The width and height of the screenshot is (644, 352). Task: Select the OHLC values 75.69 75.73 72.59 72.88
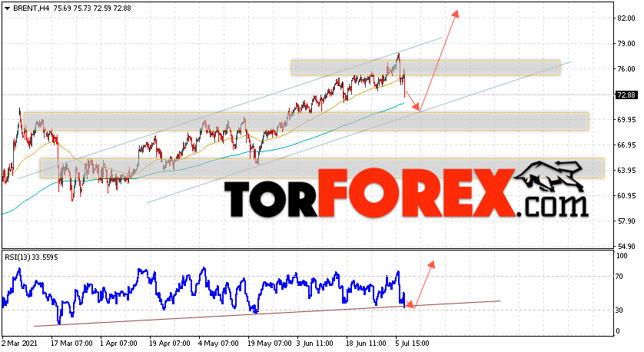[92, 8]
